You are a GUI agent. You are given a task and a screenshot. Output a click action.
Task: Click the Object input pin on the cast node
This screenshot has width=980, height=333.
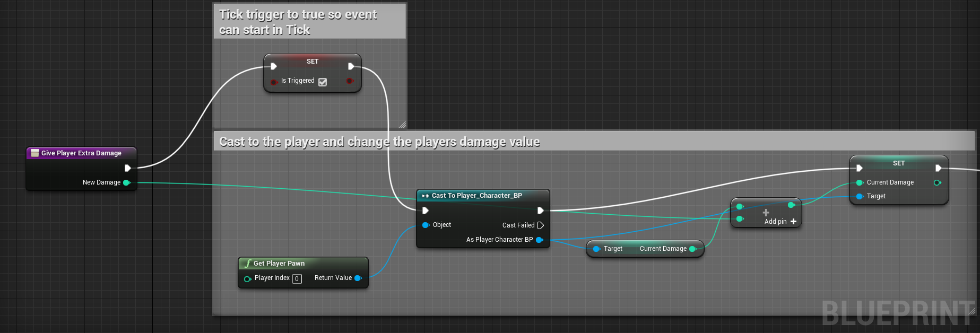[426, 225]
